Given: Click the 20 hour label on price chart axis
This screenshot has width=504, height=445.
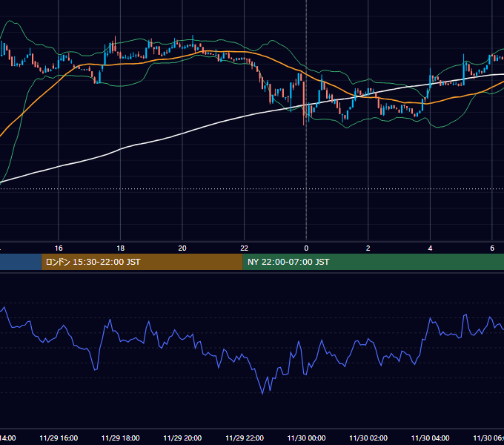Looking at the screenshot, I should click(182, 248).
